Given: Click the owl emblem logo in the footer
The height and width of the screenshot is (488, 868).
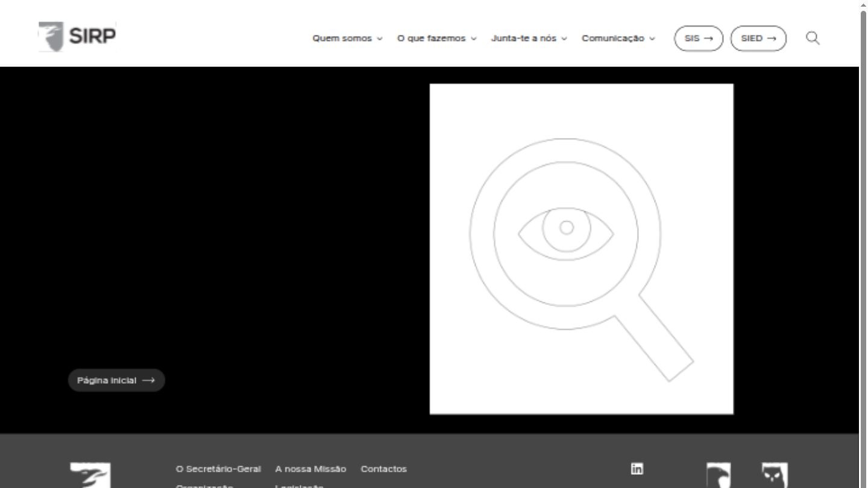Looking at the screenshot, I should (x=775, y=475).
